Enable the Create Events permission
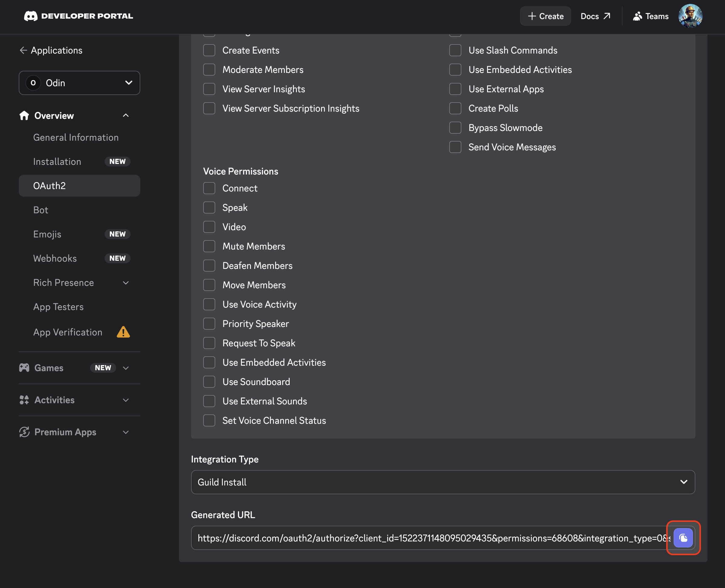This screenshot has height=588, width=725. tap(209, 51)
